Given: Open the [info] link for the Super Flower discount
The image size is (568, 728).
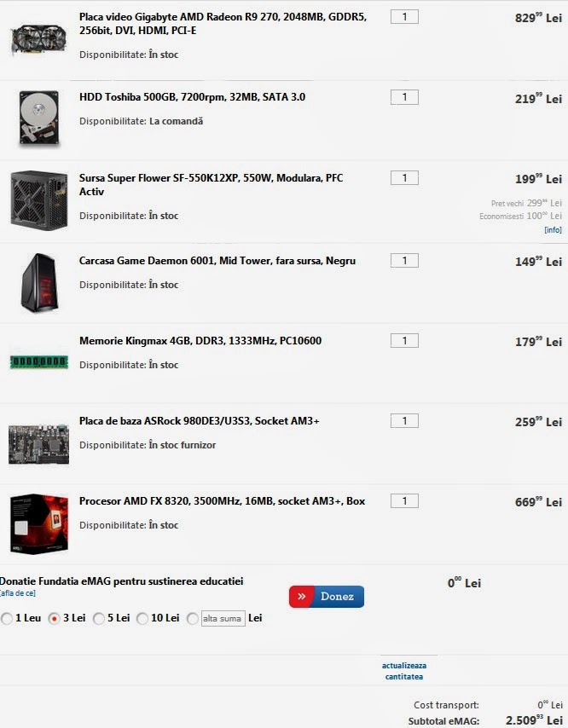Looking at the screenshot, I should pyautogui.click(x=553, y=230).
